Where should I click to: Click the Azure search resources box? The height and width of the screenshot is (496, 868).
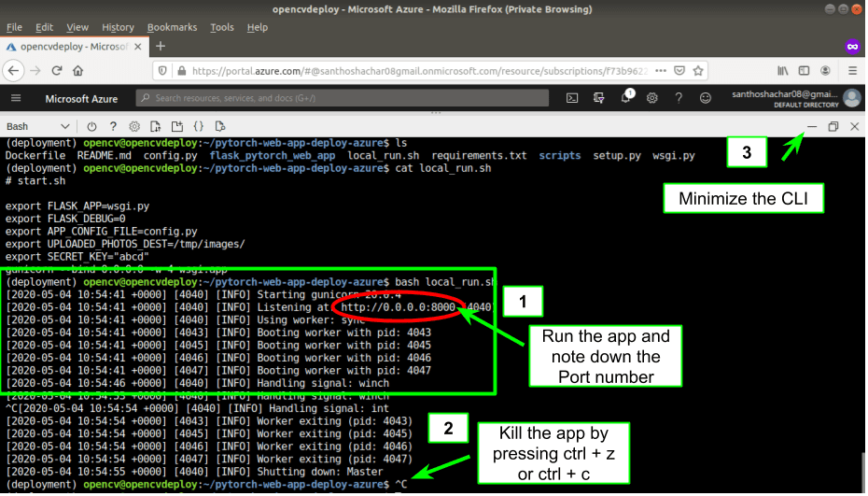pyautogui.click(x=343, y=98)
